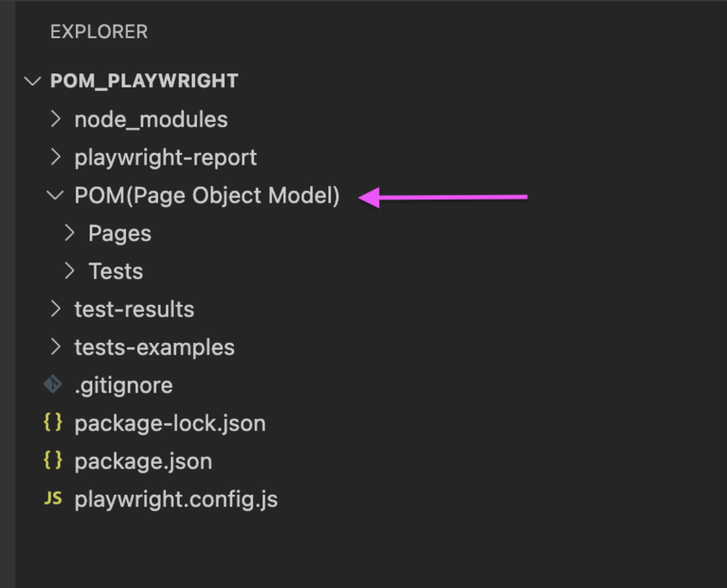Click the git icon beside .gitignore

pos(53,385)
